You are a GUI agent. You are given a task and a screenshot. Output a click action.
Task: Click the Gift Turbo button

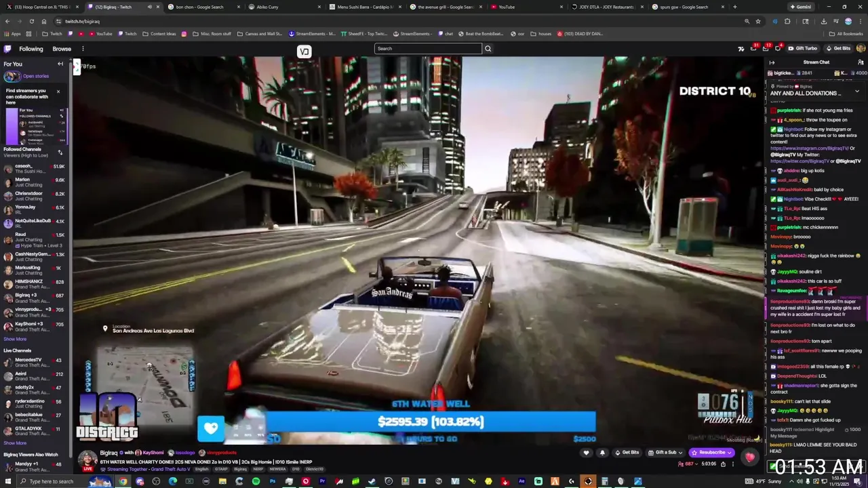(802, 49)
